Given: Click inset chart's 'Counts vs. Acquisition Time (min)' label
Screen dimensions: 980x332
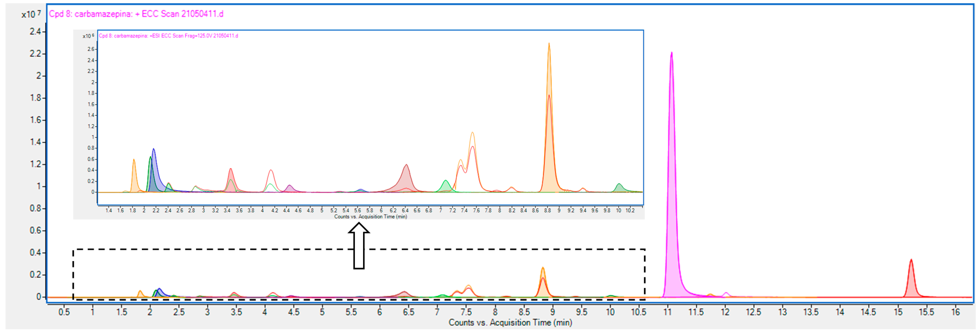Looking at the screenshot, I should [370, 217].
